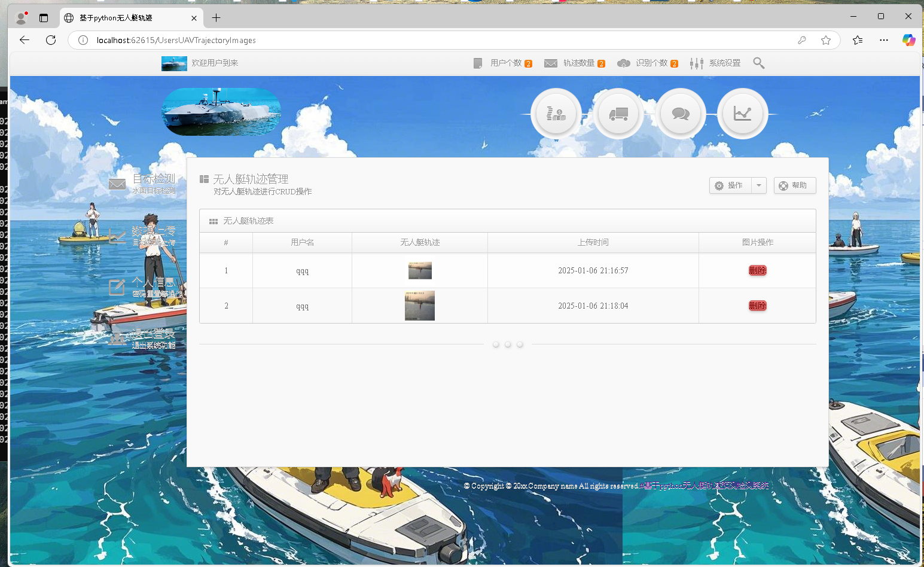The image size is (924, 567).
Task: Open the browser favorites list icon
Action: coord(858,40)
